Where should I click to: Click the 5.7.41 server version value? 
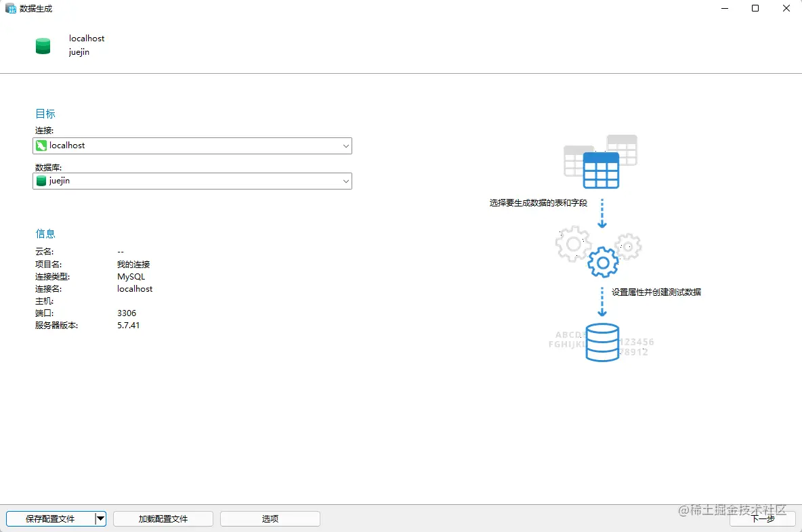tap(129, 326)
